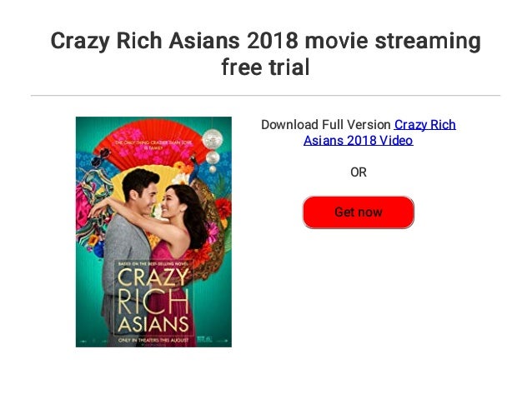
Task: Click the woman in the pink dress
Action: coord(180,257)
